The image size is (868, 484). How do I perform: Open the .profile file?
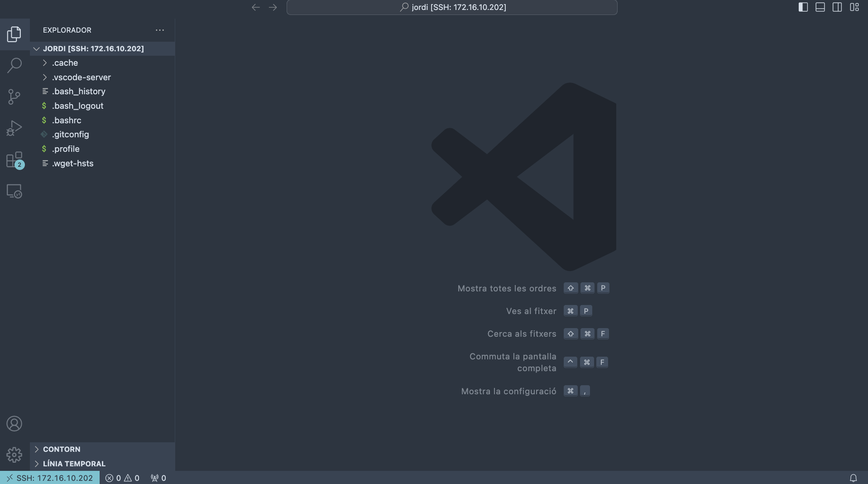(102, 149)
